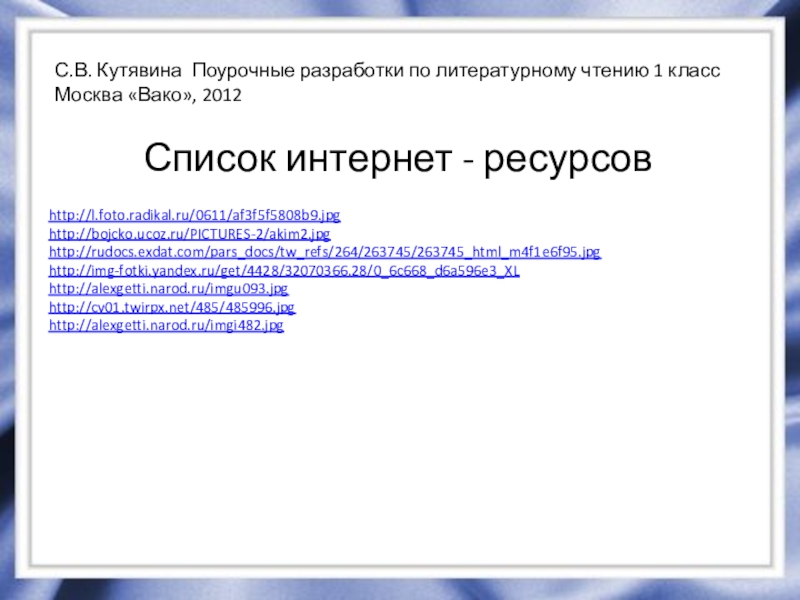Open the img-fotki.yandex.ru link
This screenshot has width=800, height=600.
[284, 270]
